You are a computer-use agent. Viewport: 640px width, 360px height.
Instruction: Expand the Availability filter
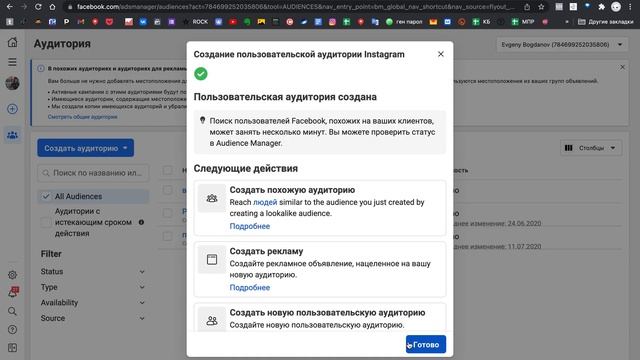click(x=93, y=302)
